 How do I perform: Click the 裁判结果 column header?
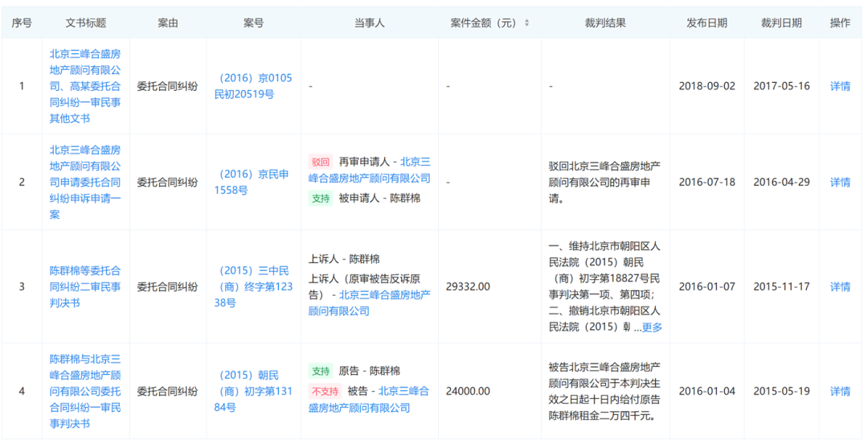click(605, 23)
